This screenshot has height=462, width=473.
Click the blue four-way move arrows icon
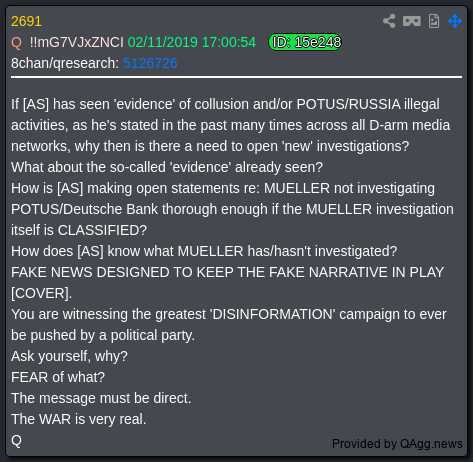[x=455, y=21]
